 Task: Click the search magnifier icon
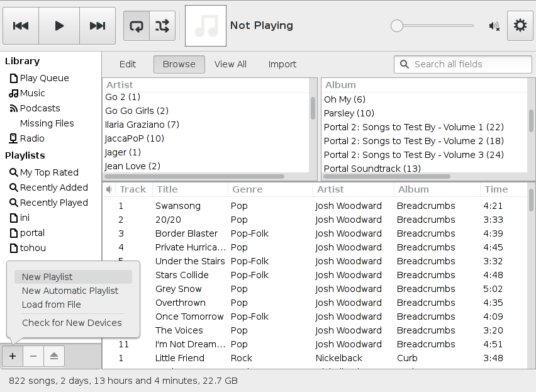click(405, 64)
